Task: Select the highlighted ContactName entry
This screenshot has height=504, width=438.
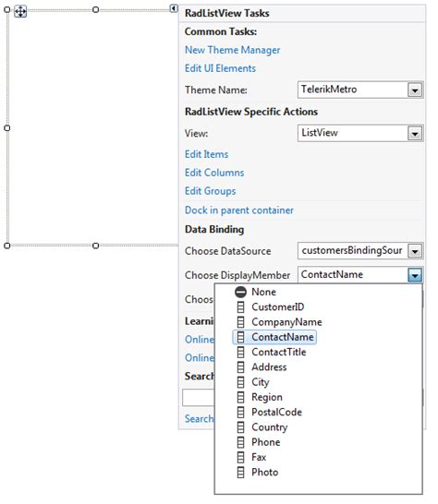Action: coord(274,337)
